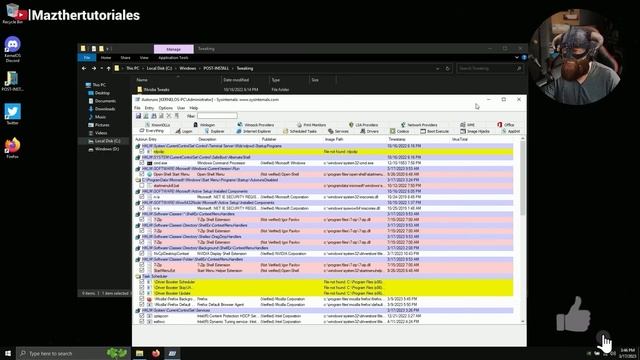
Task: Uncheck the Open-Shell Start Menu entry checkbox
Action: pyautogui.click(x=142, y=174)
